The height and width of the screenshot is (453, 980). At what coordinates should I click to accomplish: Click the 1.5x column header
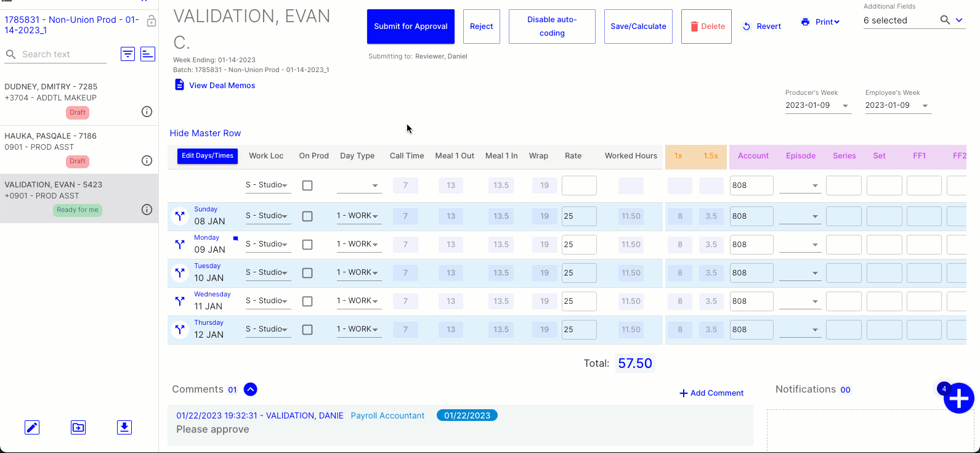[711, 156]
